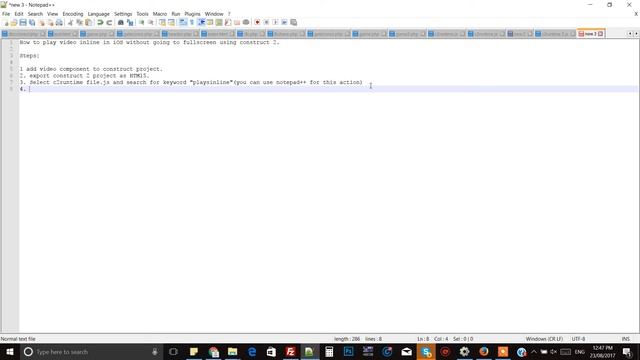Open the Plugins menu
640x360 pixels.
192,14
